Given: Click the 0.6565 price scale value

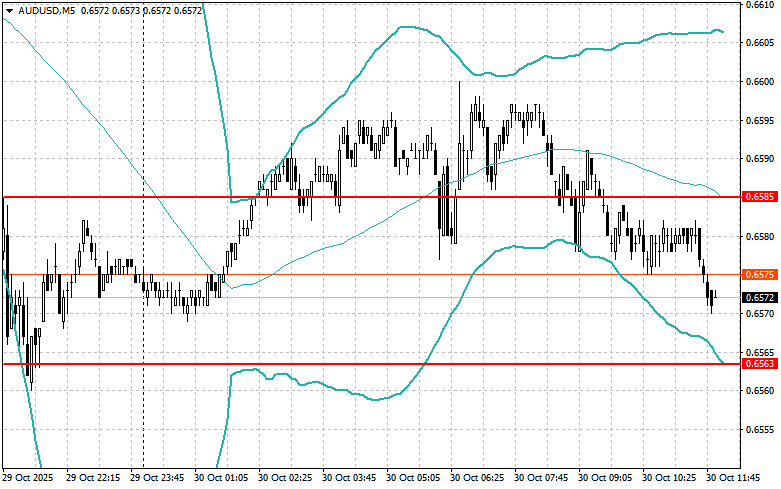Looking at the screenshot, I should coord(760,352).
